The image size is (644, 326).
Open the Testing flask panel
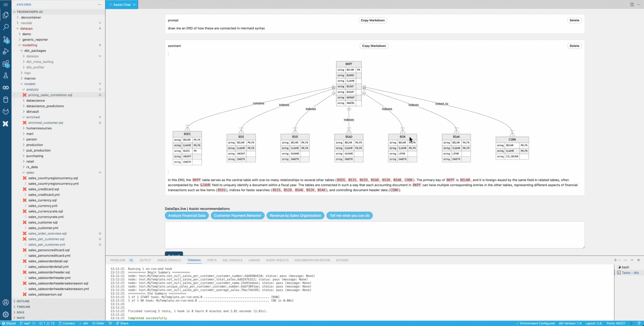coord(6,76)
